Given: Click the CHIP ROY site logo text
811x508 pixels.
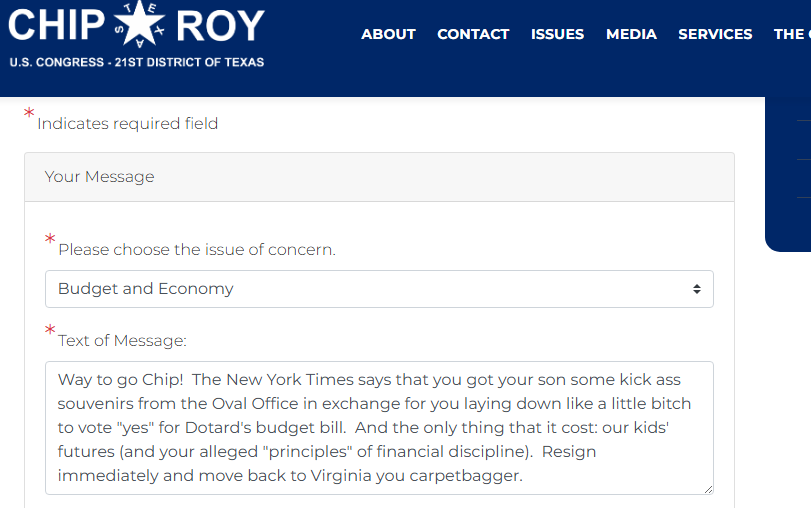Looking at the screenshot, I should (137, 25).
